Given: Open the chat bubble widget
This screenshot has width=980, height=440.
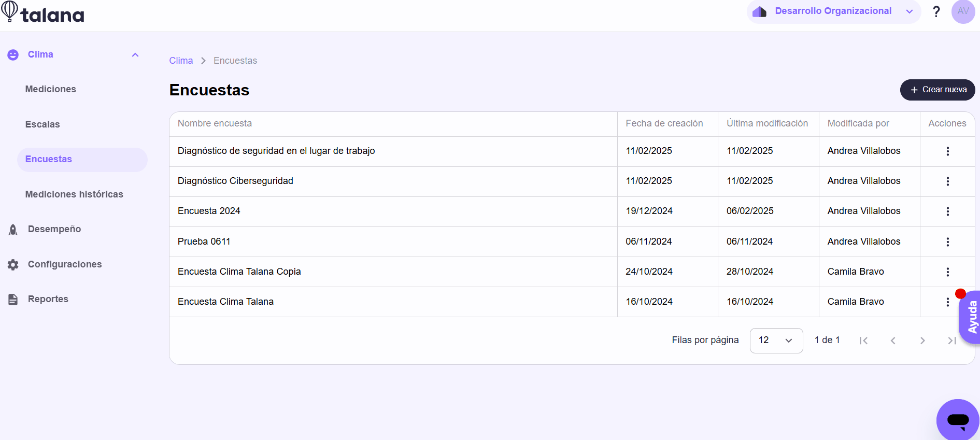Looking at the screenshot, I should coord(958,420).
